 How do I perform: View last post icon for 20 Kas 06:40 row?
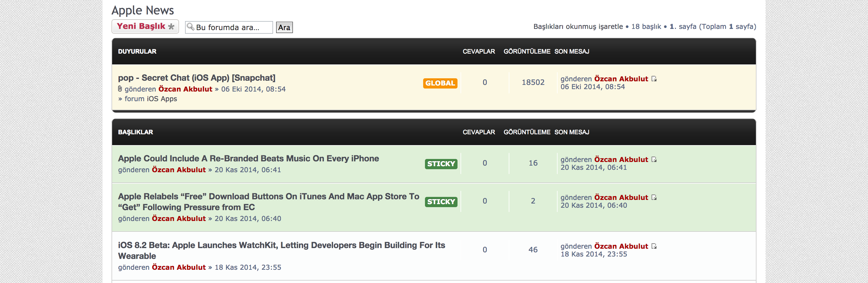click(x=654, y=197)
